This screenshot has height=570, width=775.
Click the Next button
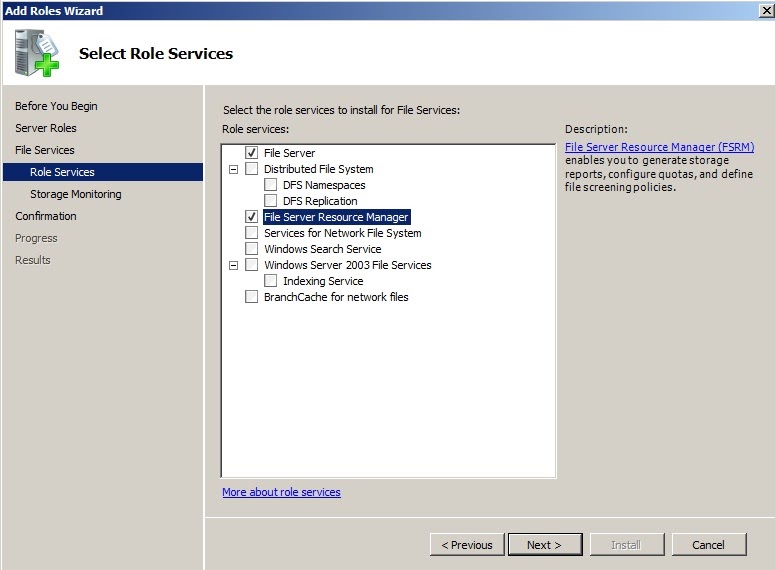click(545, 545)
